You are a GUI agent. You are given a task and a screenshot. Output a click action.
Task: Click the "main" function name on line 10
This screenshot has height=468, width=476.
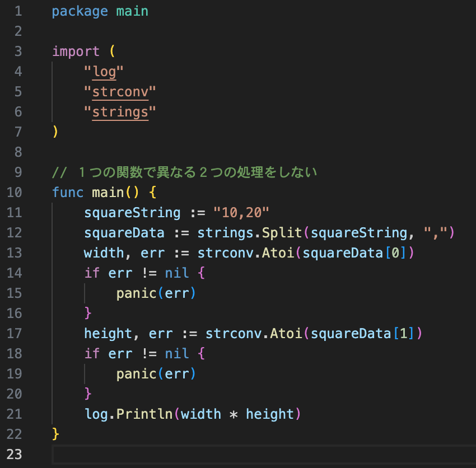pos(108,193)
